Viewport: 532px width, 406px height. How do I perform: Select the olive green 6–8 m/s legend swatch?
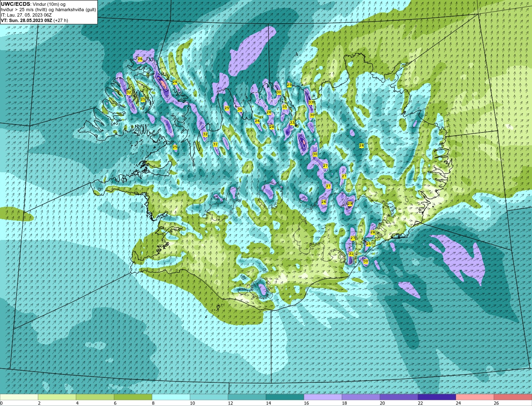click(133, 397)
